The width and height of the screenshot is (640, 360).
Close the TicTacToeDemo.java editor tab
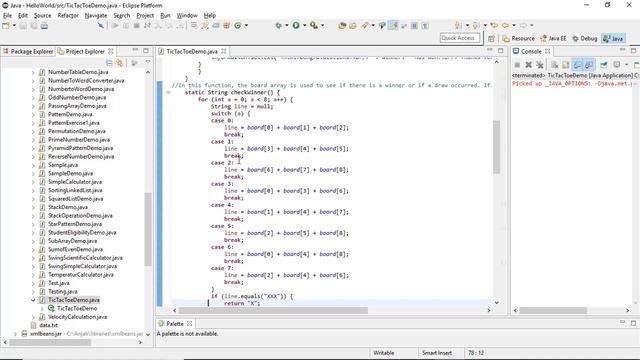224,51
